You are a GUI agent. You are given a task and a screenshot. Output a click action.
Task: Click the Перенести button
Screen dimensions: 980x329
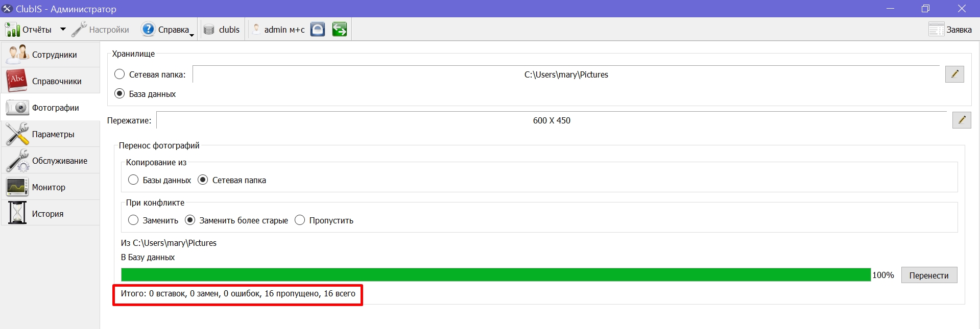click(929, 275)
